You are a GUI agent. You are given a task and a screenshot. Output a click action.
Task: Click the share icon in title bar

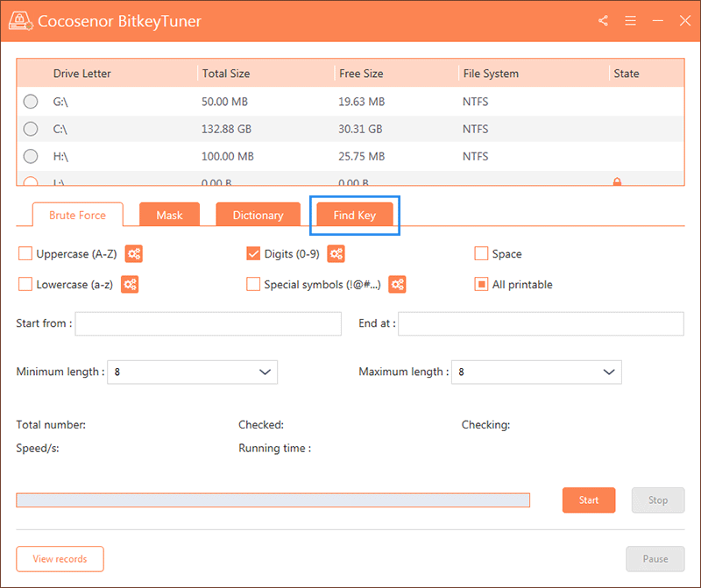603,20
